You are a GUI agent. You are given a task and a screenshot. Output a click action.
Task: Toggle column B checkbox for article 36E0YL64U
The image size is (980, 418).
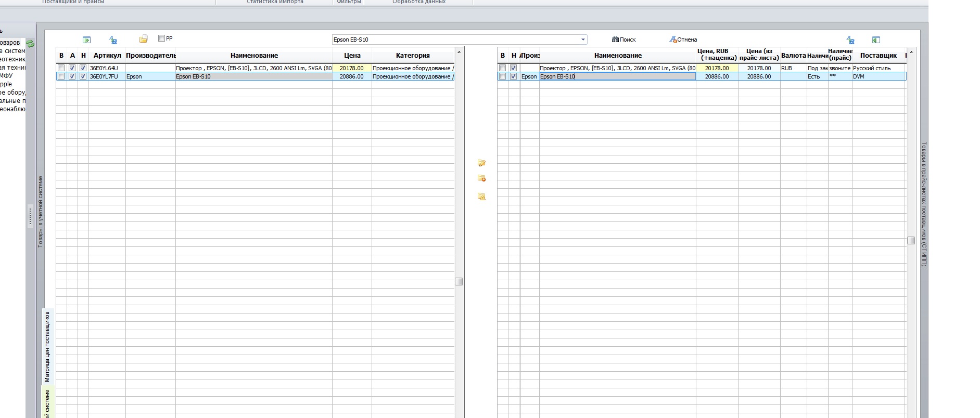click(61, 68)
